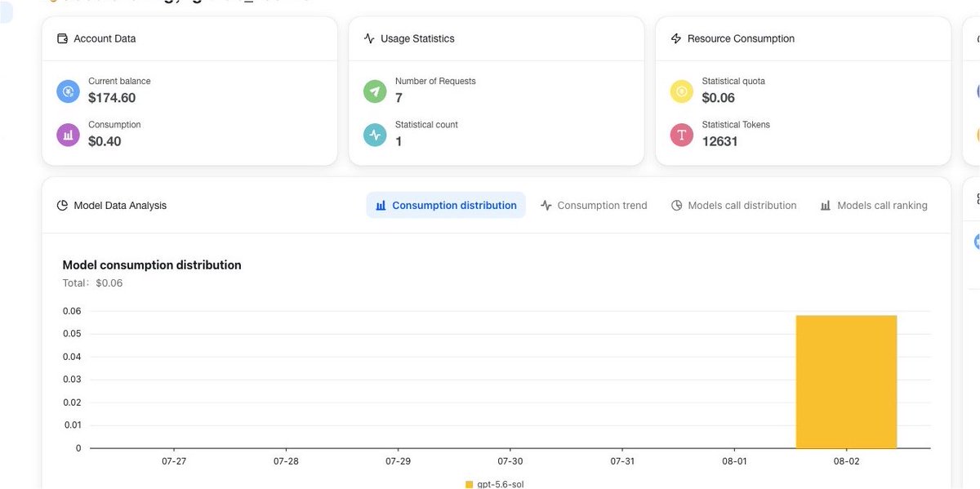Click the 08-01 axis date label
The image size is (980, 489).
(x=734, y=461)
